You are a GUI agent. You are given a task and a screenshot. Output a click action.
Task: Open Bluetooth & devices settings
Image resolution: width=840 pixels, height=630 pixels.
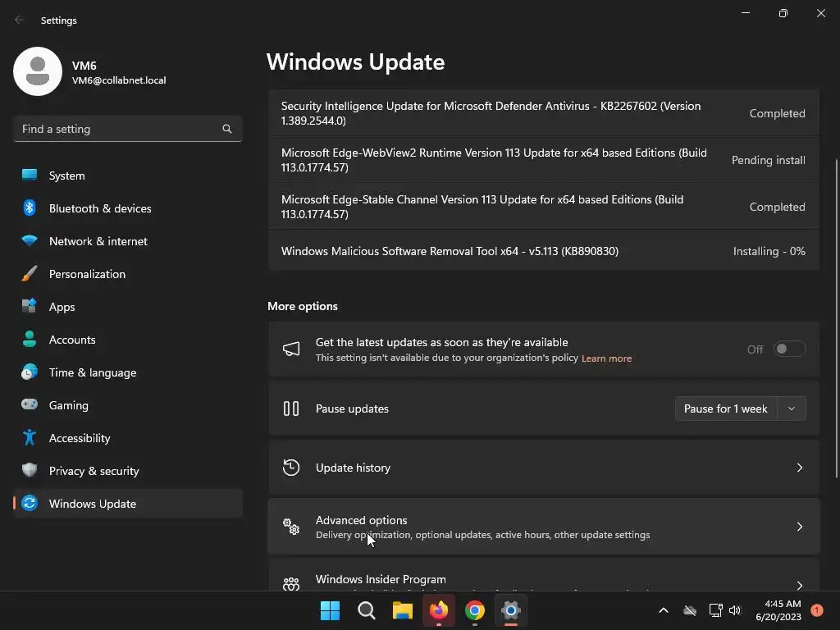click(128, 208)
